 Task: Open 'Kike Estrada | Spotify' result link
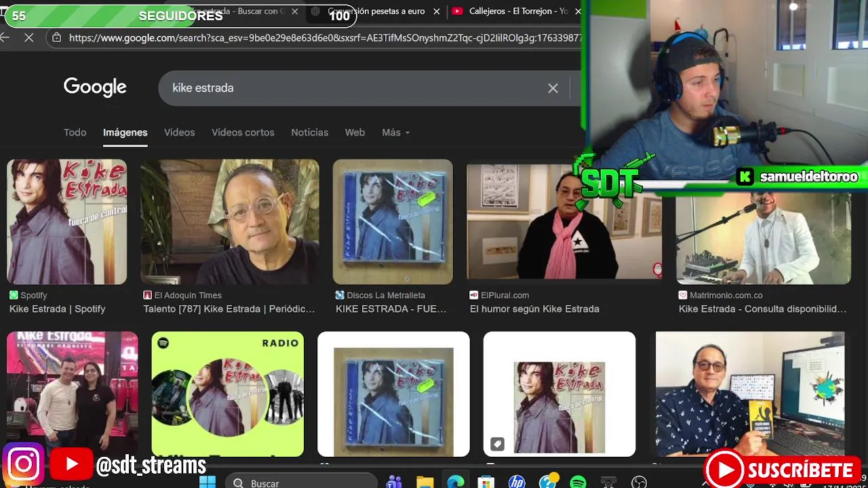coord(58,309)
